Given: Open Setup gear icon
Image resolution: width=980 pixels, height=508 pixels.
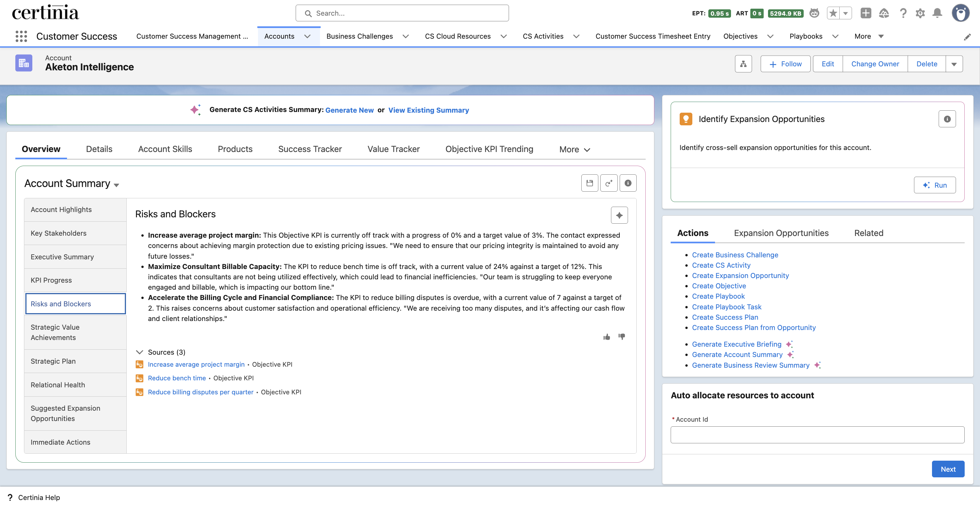Looking at the screenshot, I should tap(920, 13).
